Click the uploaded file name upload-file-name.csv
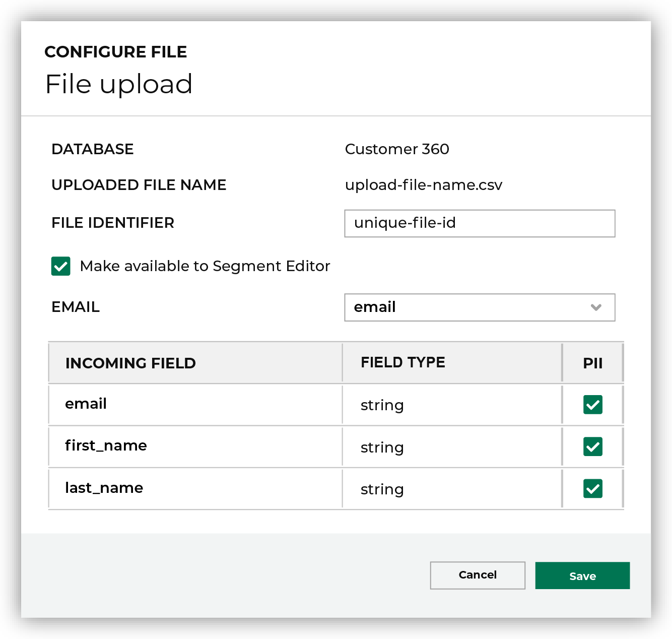The image size is (672, 639). click(x=423, y=185)
